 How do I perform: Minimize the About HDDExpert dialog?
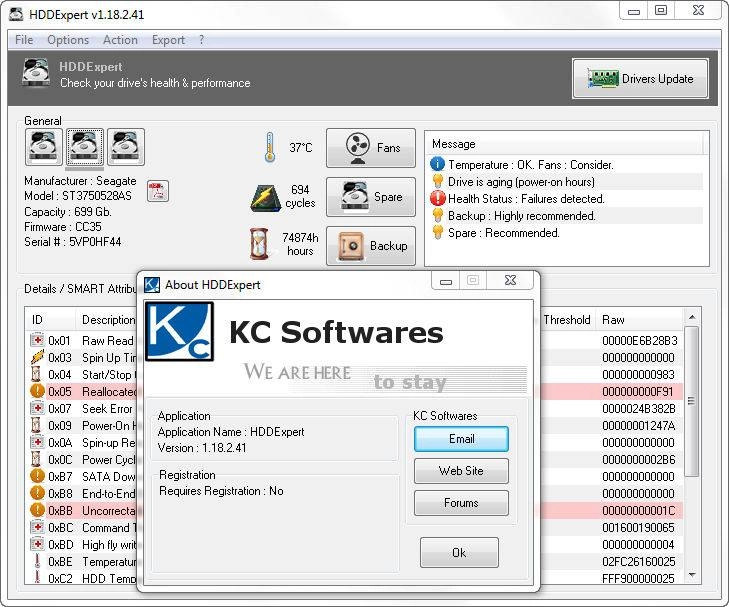(446, 281)
